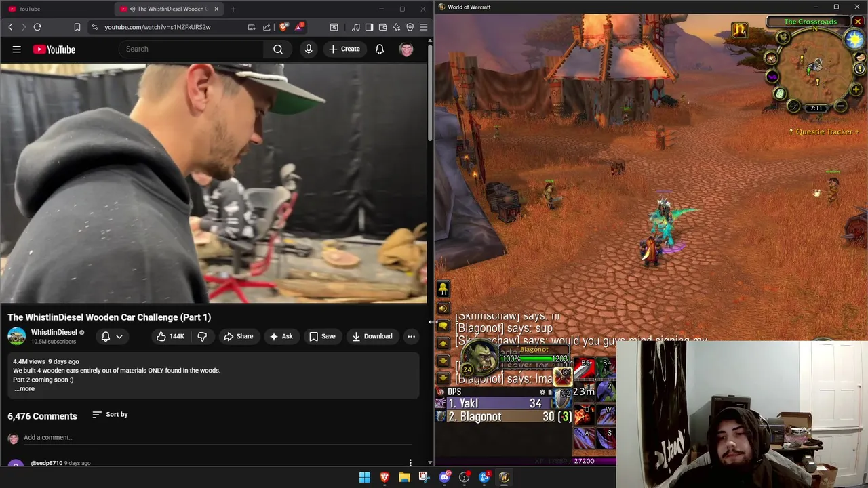Click the 7:11 clock under the minimap
This screenshot has width=868, height=488.
coord(816,108)
